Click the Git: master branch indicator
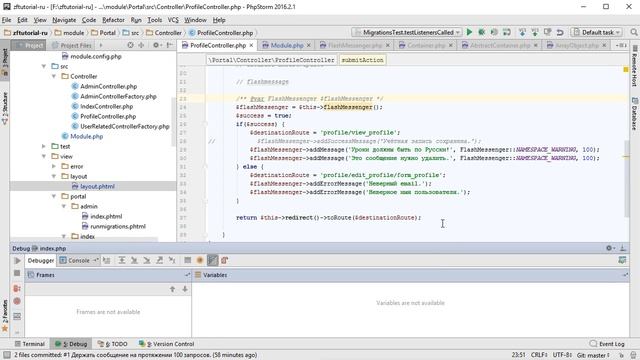 click(593, 355)
